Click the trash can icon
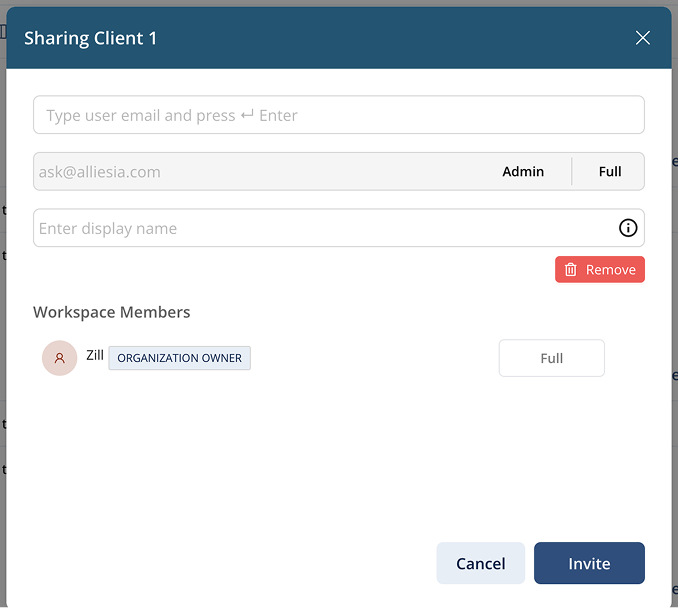The height and width of the screenshot is (608, 678). 571,270
